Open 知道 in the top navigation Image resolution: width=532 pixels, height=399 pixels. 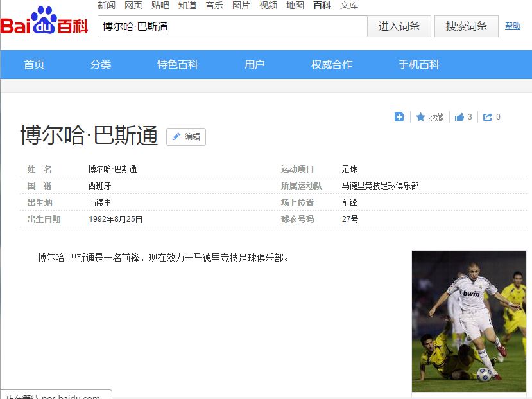pyautogui.click(x=187, y=5)
